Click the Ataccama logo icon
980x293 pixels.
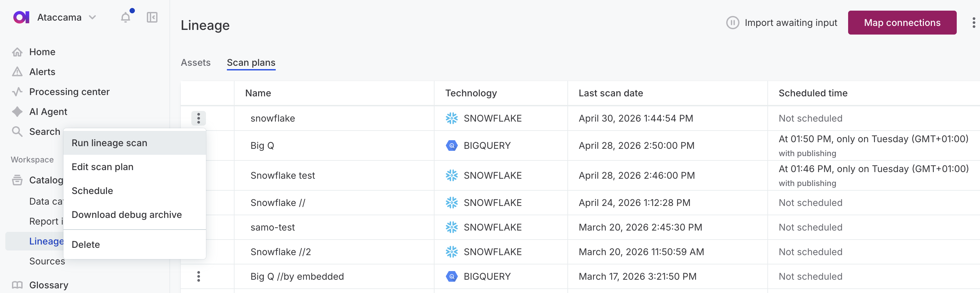click(x=21, y=17)
